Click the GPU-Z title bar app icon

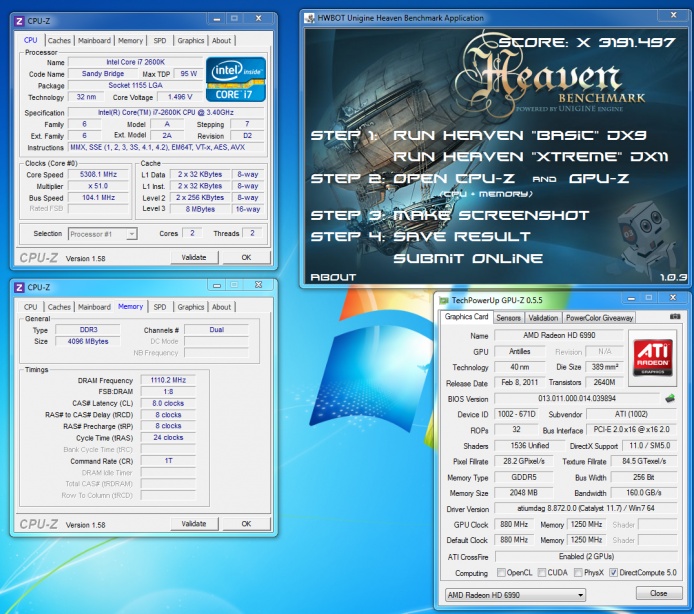pos(444,301)
